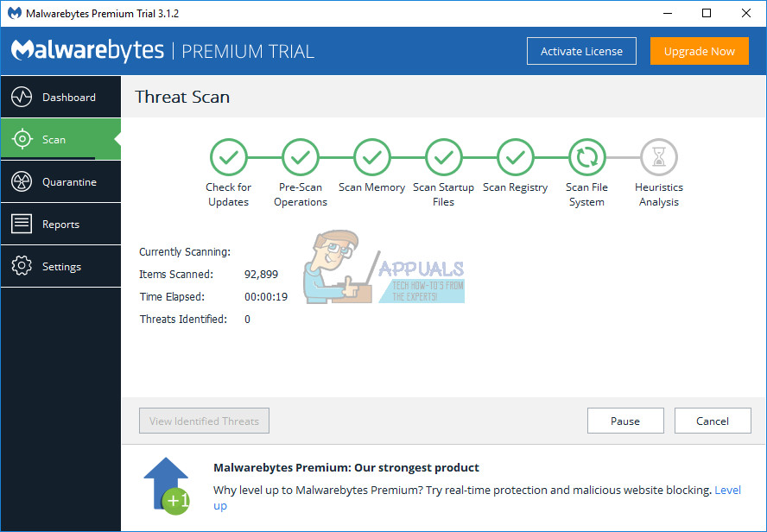Screen dimensions: 767x532
Task: Click the Currently Scanning label
Action: point(185,252)
